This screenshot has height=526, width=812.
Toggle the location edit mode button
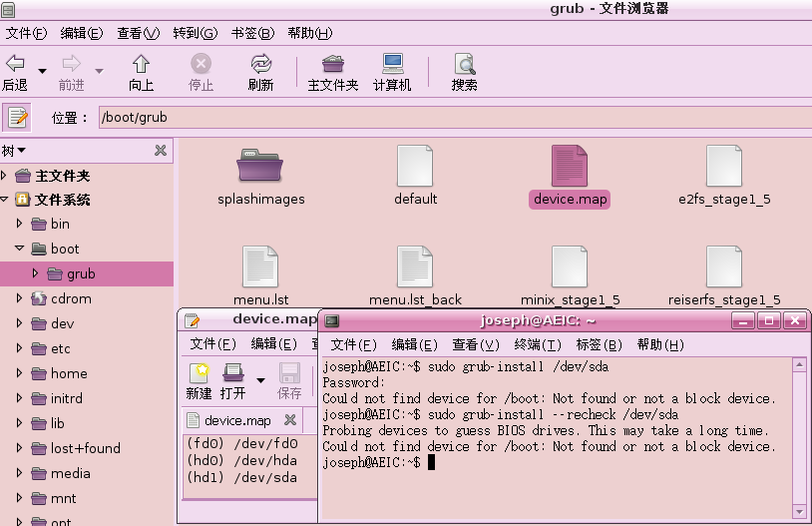click(17, 118)
